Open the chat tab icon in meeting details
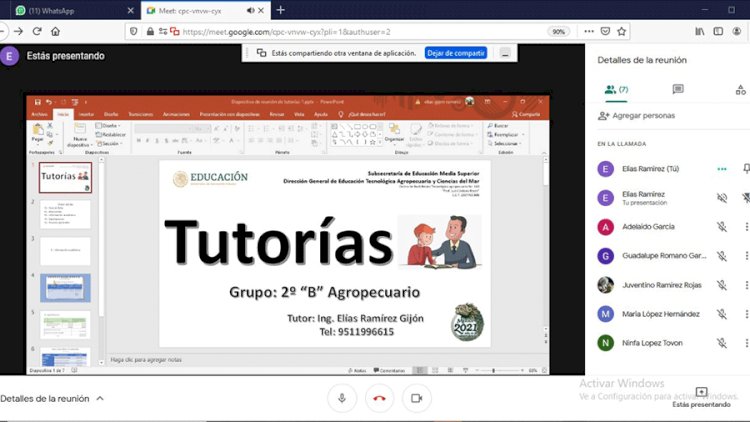The height and width of the screenshot is (422, 750). click(678, 89)
